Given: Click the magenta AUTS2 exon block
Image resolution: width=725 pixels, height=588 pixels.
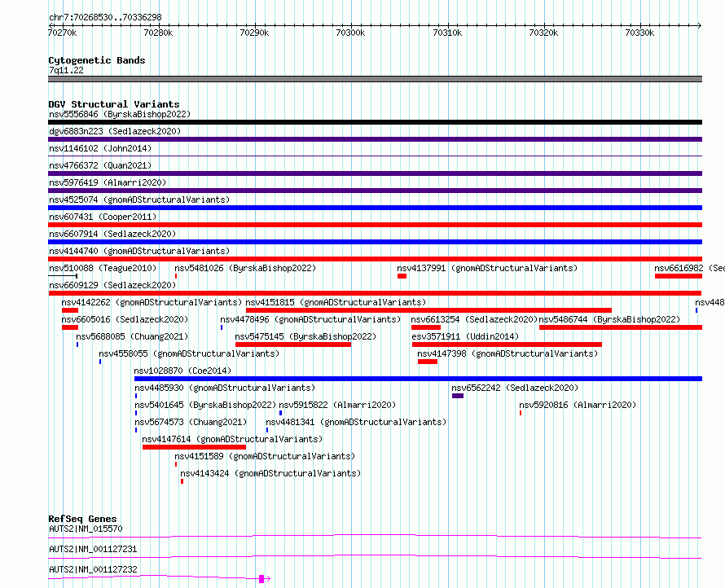Looking at the screenshot, I should 261,579.
